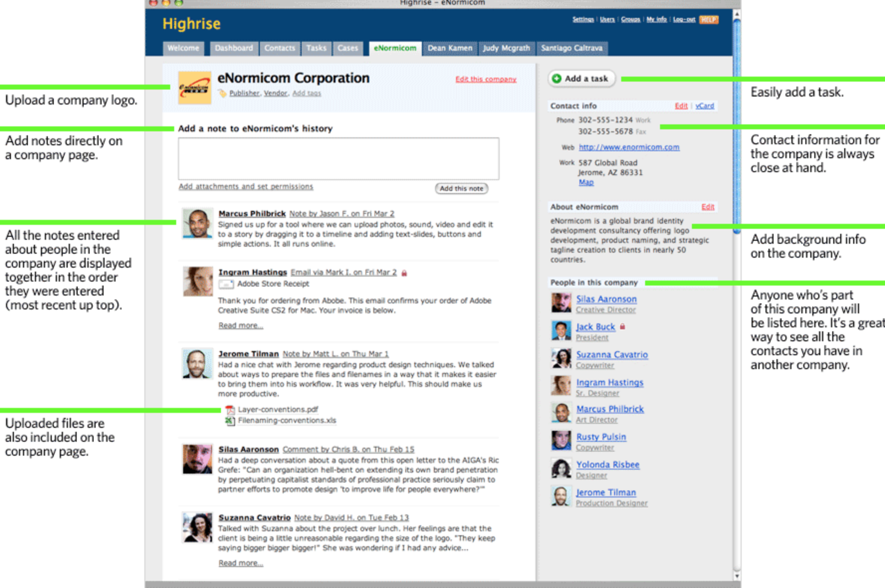Click Edit this company link
885x588 pixels.
(x=486, y=80)
